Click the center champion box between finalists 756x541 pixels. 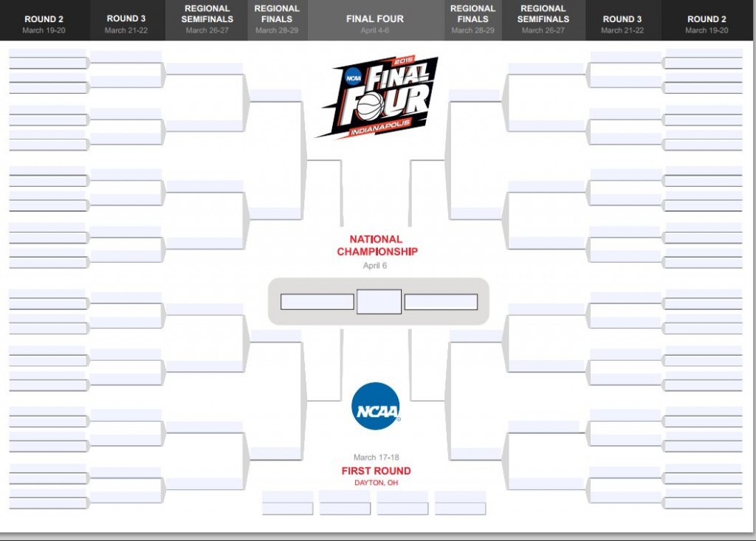click(x=379, y=302)
